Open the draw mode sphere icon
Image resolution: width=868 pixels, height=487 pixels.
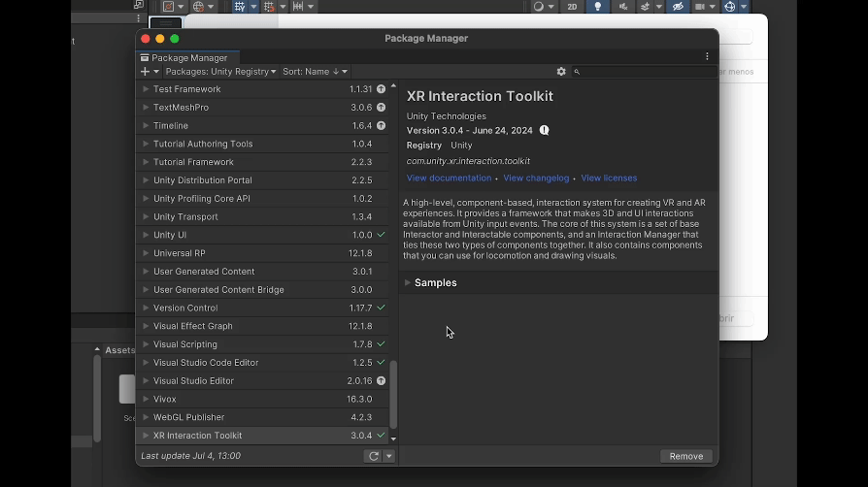(539, 7)
